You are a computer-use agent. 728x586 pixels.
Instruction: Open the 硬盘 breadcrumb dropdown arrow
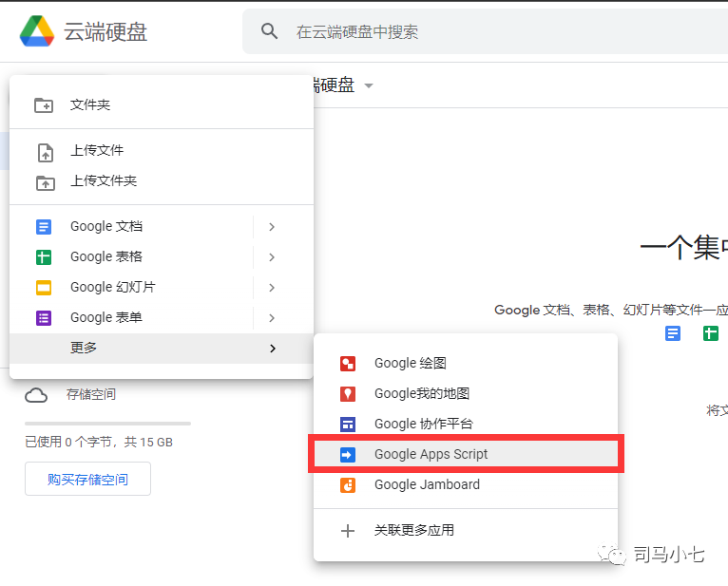[369, 85]
